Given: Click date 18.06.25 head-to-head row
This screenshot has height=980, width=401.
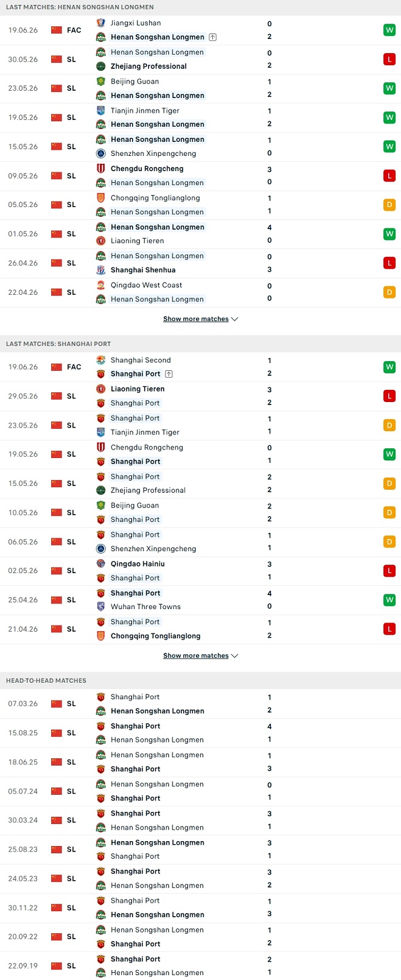Looking at the screenshot, I should click(23, 762).
